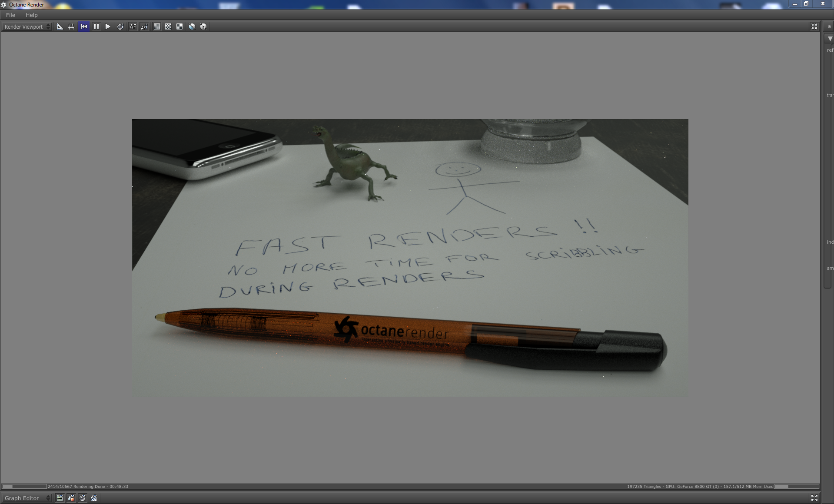
Task: Pause the render
Action: click(x=96, y=27)
